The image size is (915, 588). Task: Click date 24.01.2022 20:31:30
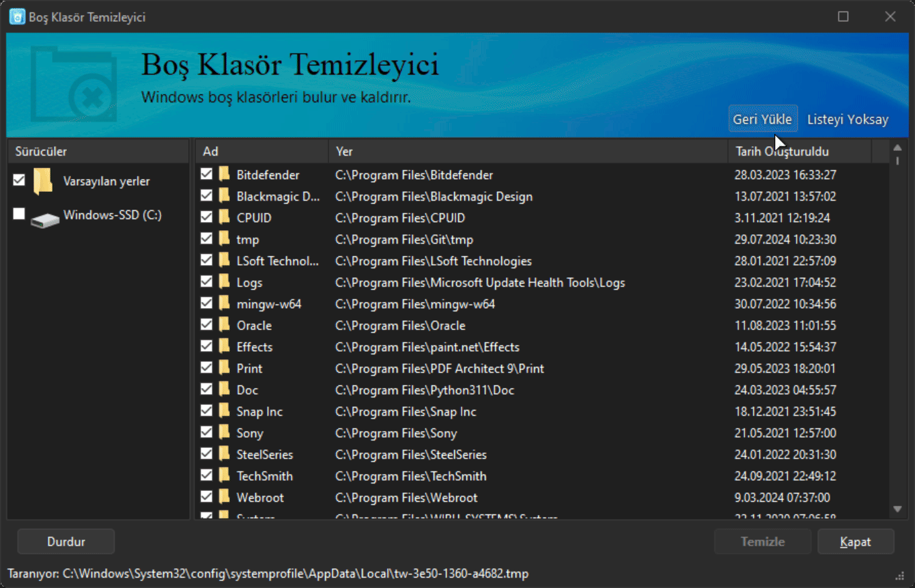785,455
